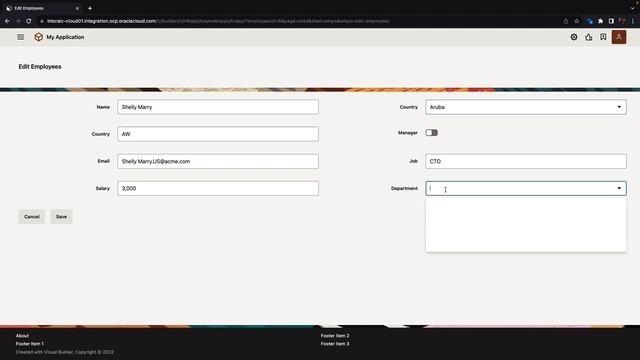Close the Edit Employees browser tab

point(77,8)
